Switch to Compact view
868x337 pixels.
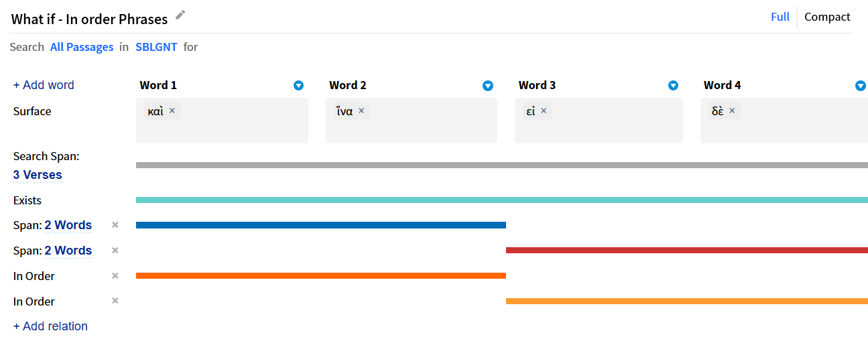[827, 17]
